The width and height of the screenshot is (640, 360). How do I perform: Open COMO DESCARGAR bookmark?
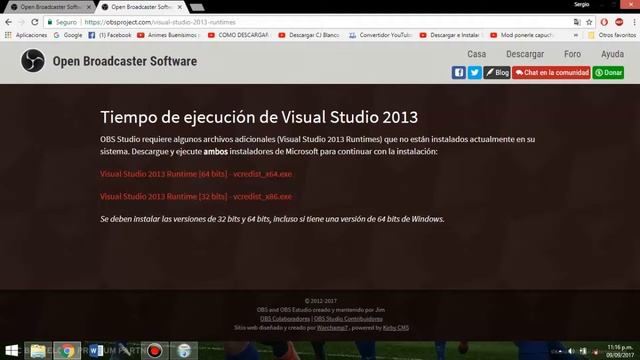238,35
